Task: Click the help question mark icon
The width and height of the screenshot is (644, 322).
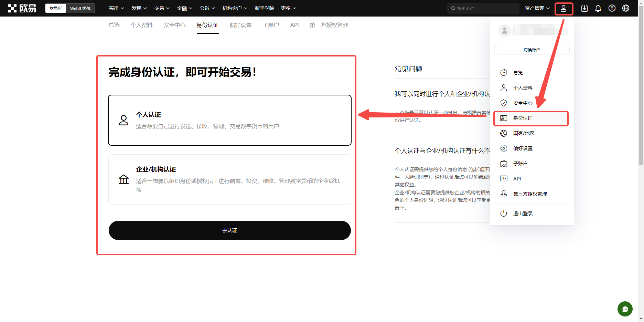Action: point(612,8)
